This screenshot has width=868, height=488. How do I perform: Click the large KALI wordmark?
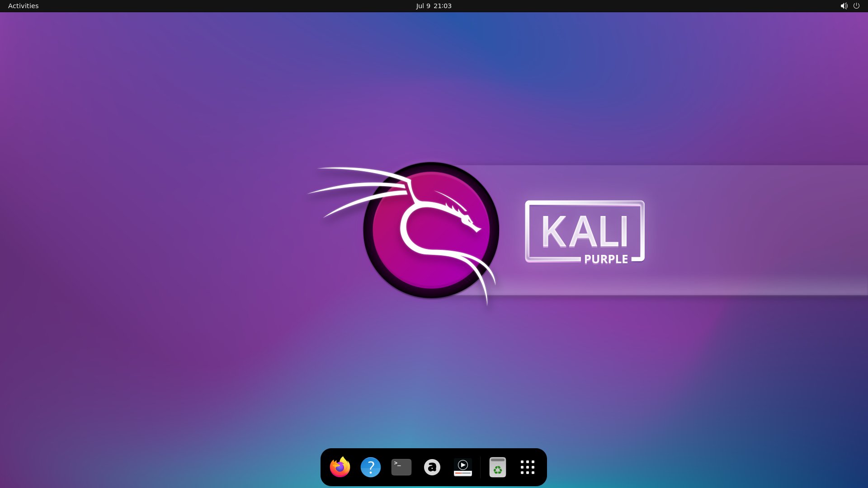(585, 231)
